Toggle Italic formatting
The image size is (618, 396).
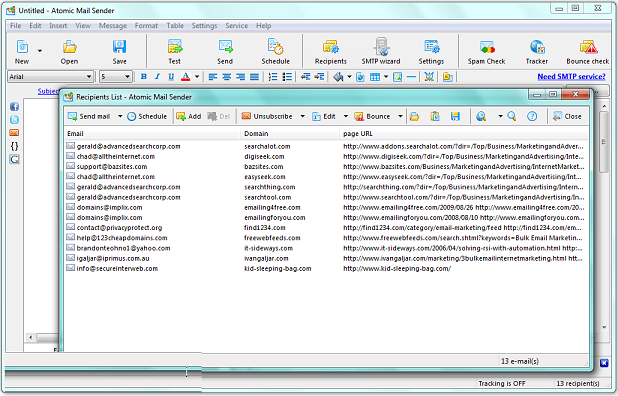[157, 76]
